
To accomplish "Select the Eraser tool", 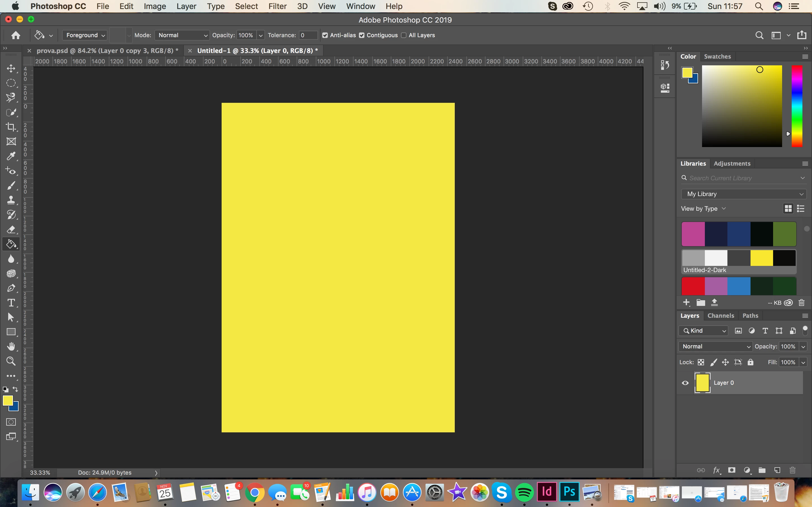I will [x=11, y=230].
